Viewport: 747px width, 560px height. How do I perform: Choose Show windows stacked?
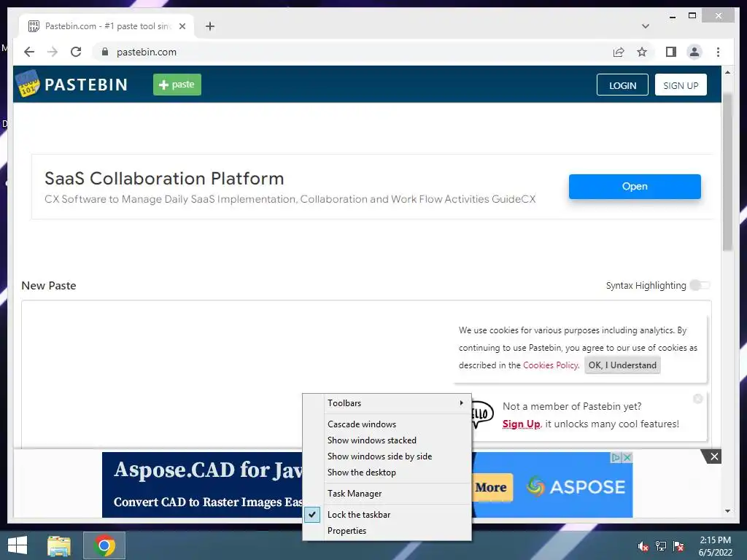tap(387, 440)
